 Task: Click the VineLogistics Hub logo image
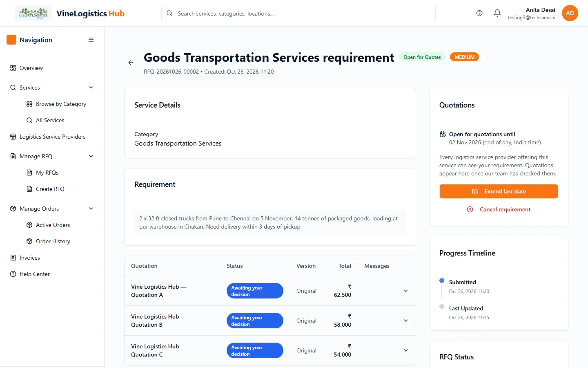click(33, 13)
